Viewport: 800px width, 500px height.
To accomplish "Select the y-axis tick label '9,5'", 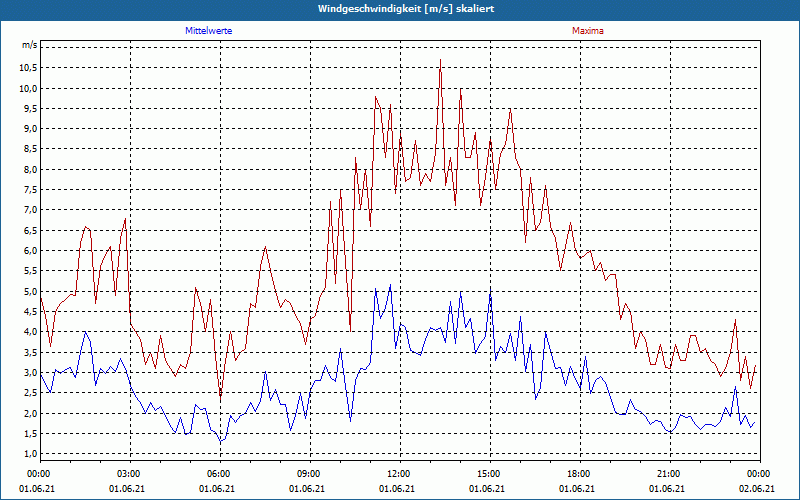I will click(31, 108).
